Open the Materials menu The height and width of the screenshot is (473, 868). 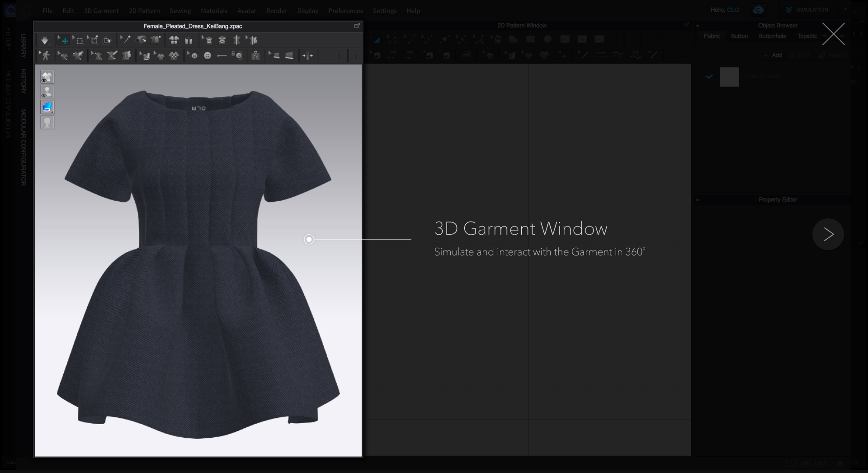[214, 10]
